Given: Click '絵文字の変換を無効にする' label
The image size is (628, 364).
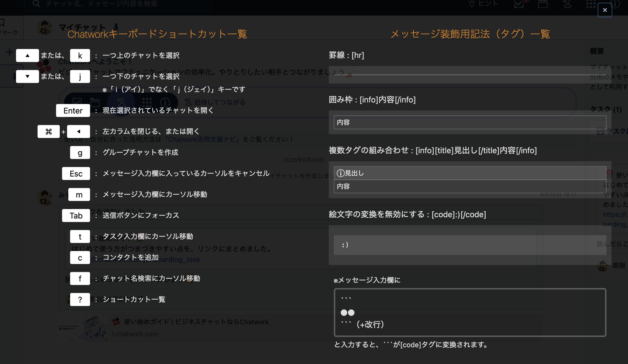Looking at the screenshot, I should point(407,215).
